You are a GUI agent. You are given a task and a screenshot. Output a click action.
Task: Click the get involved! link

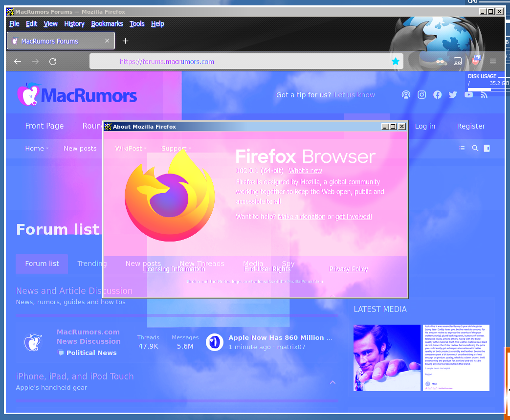point(354,217)
